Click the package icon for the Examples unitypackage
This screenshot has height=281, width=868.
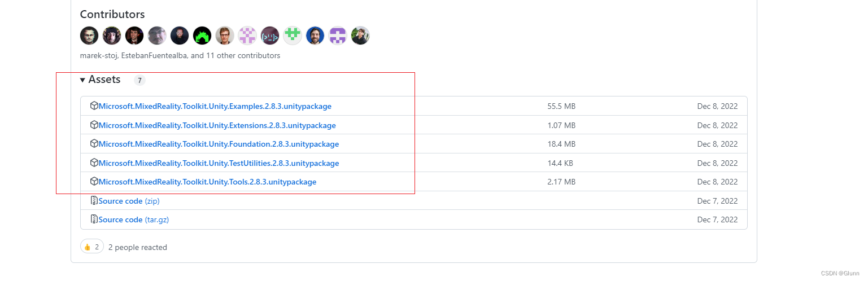point(94,106)
